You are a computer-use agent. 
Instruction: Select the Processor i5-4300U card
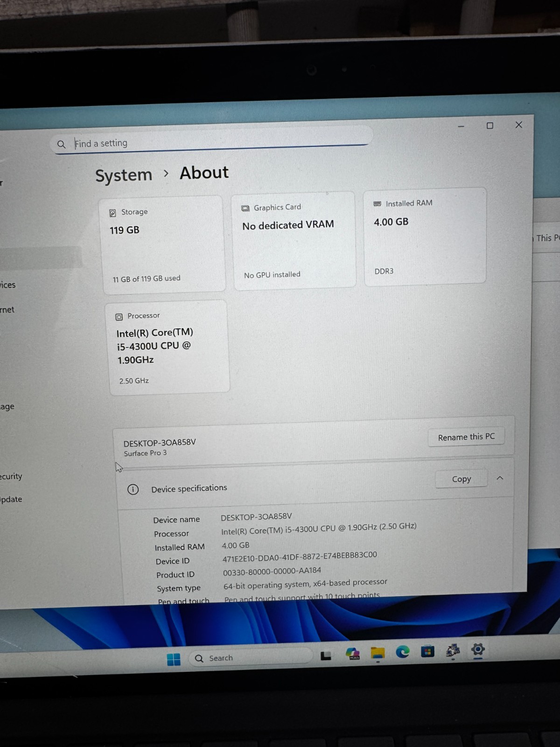[168, 347]
